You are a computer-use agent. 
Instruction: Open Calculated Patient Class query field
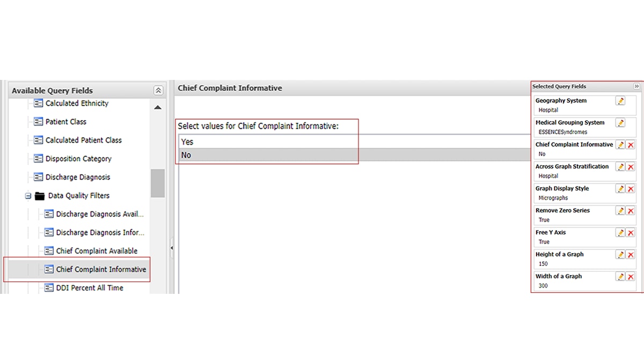tap(83, 140)
